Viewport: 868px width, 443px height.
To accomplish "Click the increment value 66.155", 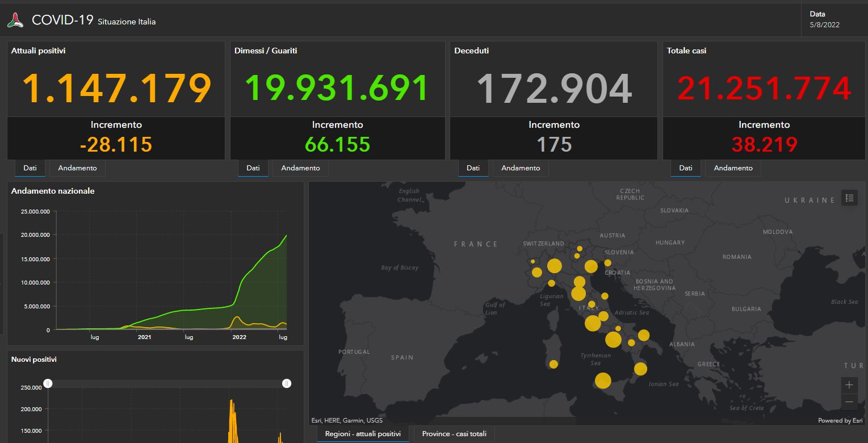I will pyautogui.click(x=337, y=145).
